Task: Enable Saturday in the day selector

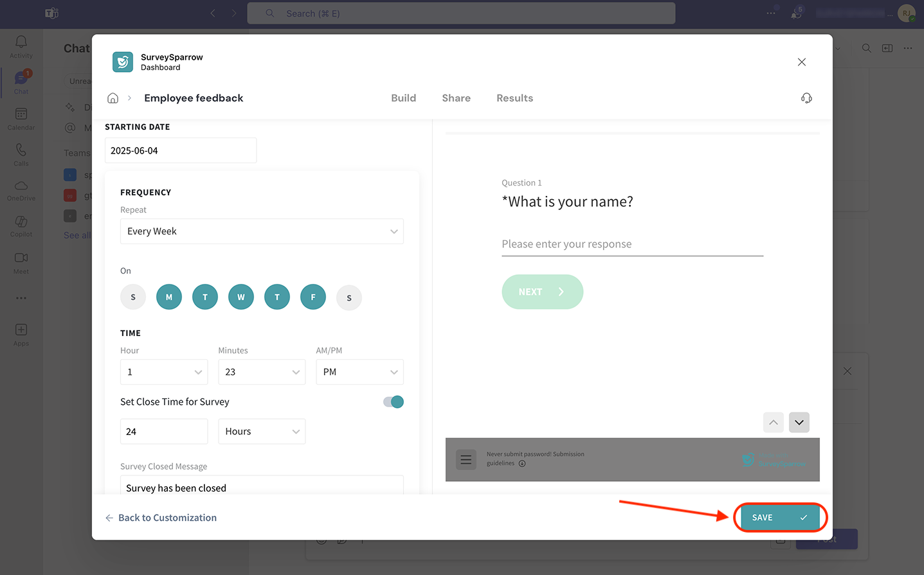Action: click(x=349, y=297)
